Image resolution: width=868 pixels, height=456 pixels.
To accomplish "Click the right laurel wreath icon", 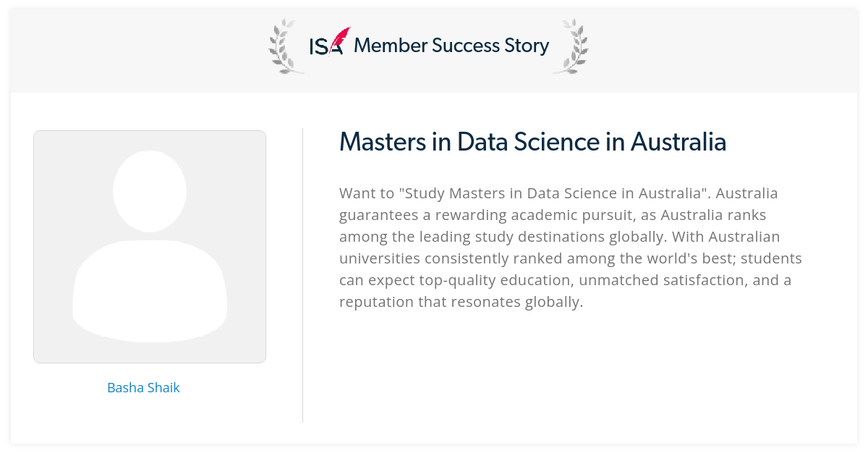I will click(x=571, y=46).
